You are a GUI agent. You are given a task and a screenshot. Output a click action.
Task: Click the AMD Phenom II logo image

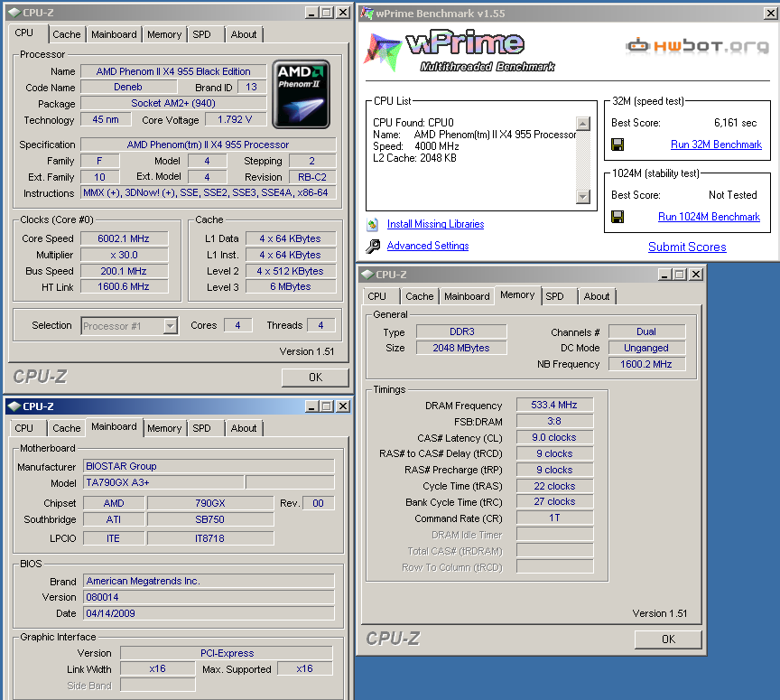pos(301,95)
